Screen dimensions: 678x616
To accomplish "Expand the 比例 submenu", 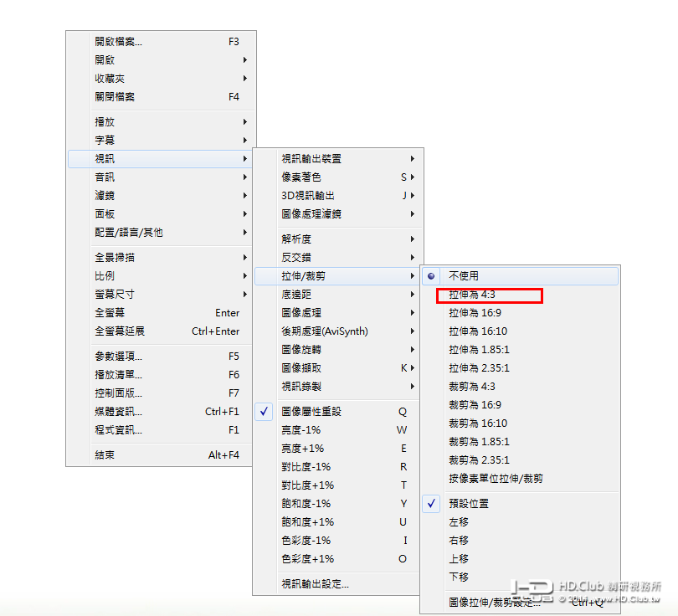I will (160, 276).
